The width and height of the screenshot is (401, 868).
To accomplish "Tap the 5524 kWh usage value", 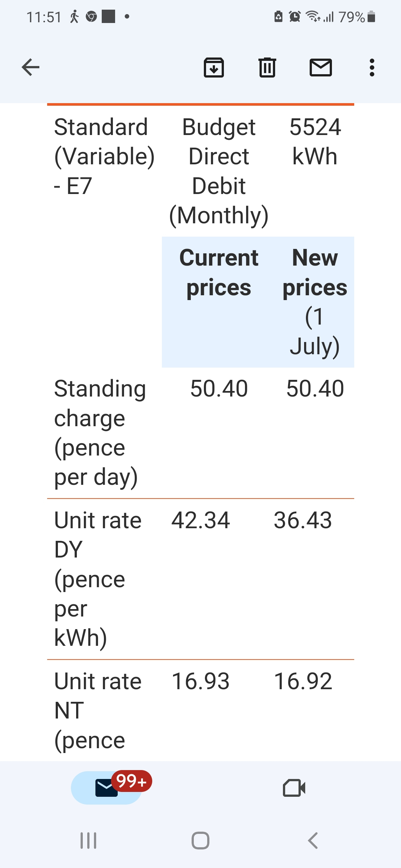I will tap(315, 141).
